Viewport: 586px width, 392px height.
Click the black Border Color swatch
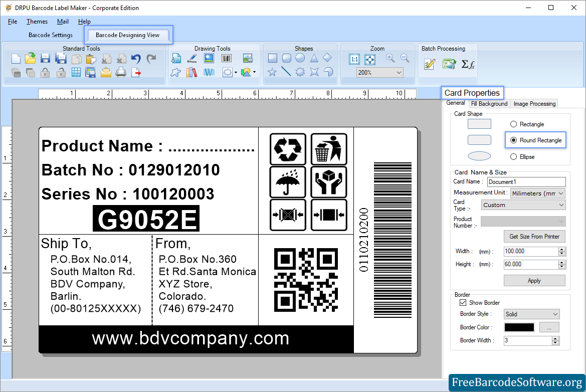(x=519, y=327)
